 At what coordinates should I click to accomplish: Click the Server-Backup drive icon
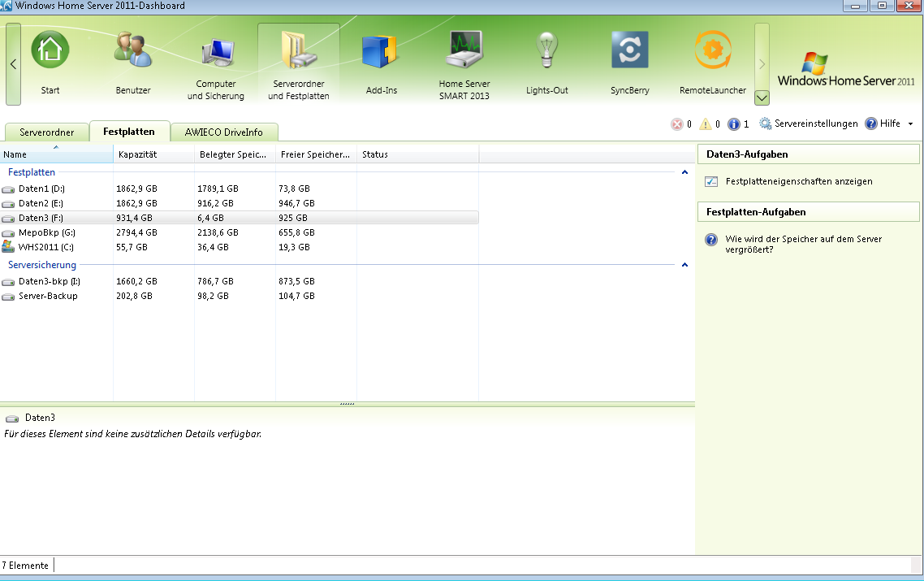(x=8, y=297)
